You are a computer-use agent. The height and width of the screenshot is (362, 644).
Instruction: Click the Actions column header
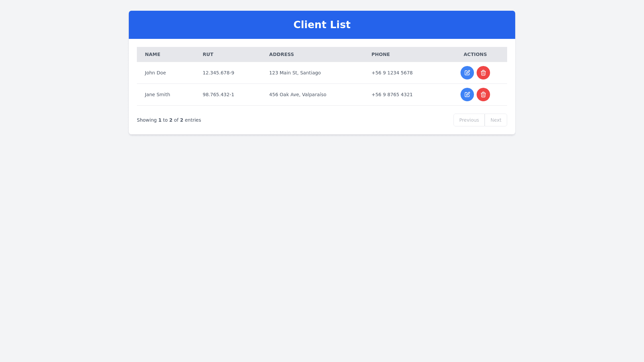[x=475, y=54]
